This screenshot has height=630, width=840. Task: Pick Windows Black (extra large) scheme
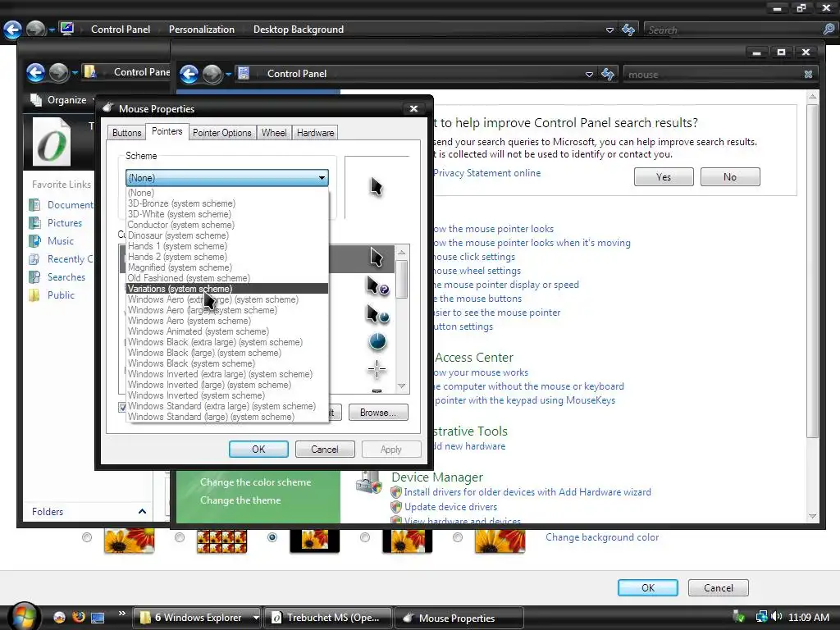pyautogui.click(x=227, y=342)
